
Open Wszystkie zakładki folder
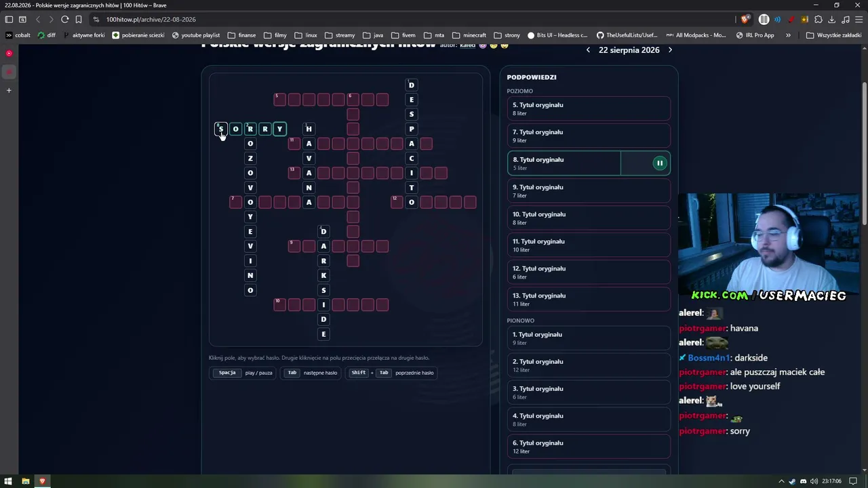click(x=833, y=35)
